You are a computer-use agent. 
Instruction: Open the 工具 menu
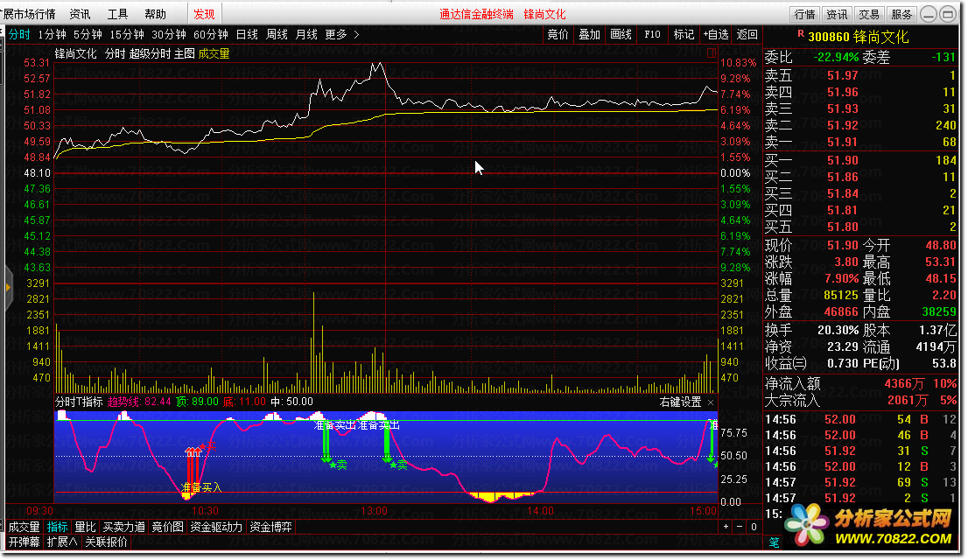117,14
